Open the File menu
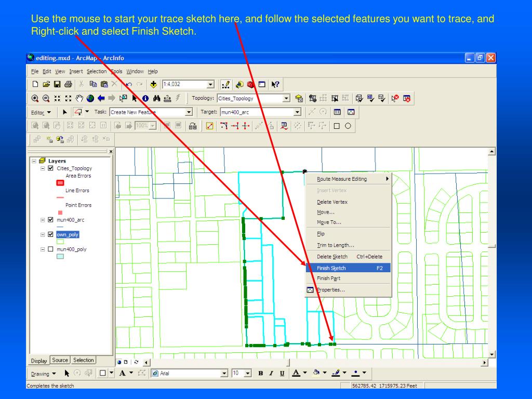The height and width of the screenshot is (399, 532). pos(35,71)
